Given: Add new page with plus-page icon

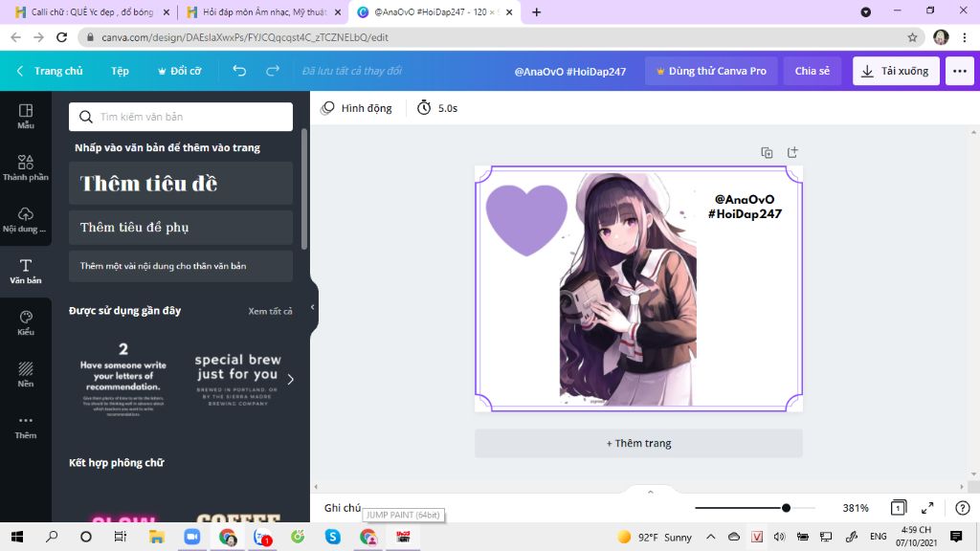Looking at the screenshot, I should point(792,152).
